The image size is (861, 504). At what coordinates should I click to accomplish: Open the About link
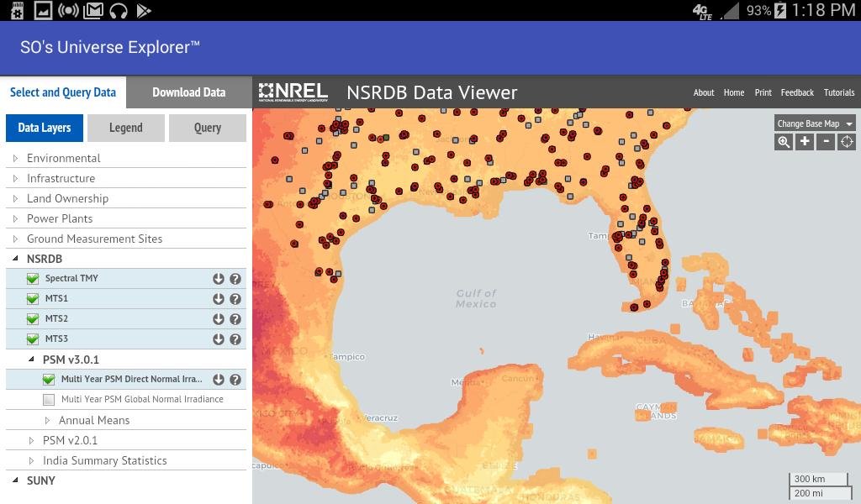(704, 92)
